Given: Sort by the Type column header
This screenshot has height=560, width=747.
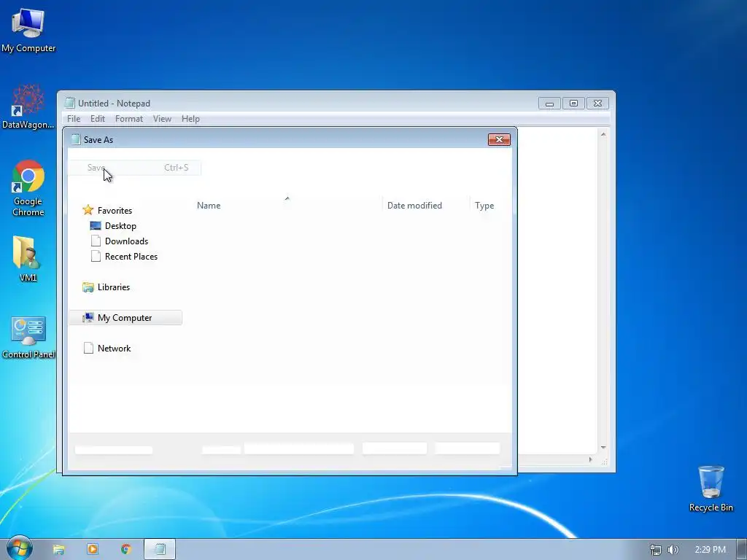Looking at the screenshot, I should click(484, 205).
